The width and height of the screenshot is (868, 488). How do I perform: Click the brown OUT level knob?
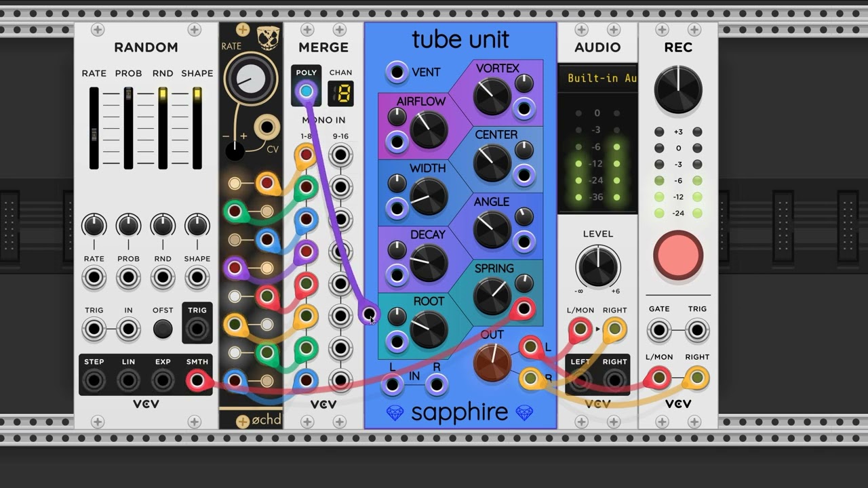pyautogui.click(x=492, y=362)
